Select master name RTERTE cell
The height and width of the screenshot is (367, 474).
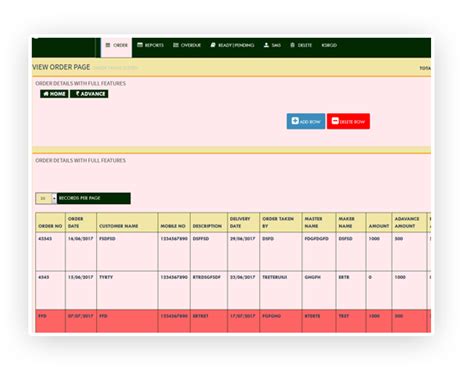click(x=319, y=321)
